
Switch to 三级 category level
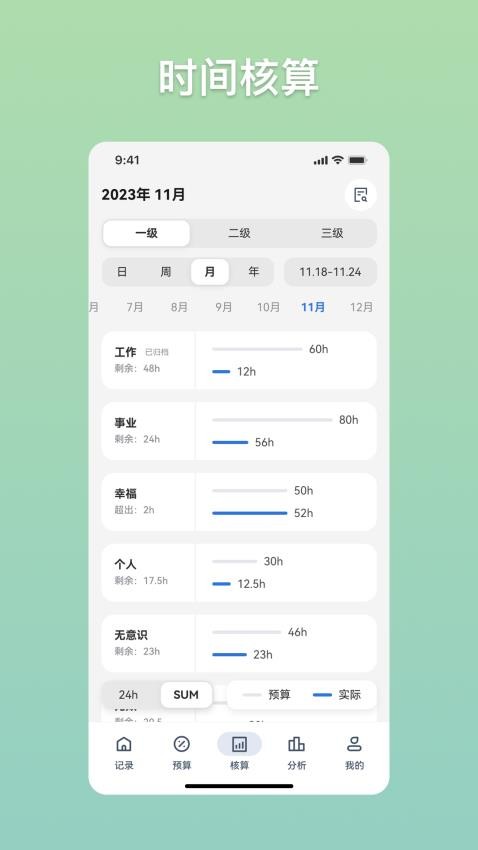(332, 233)
